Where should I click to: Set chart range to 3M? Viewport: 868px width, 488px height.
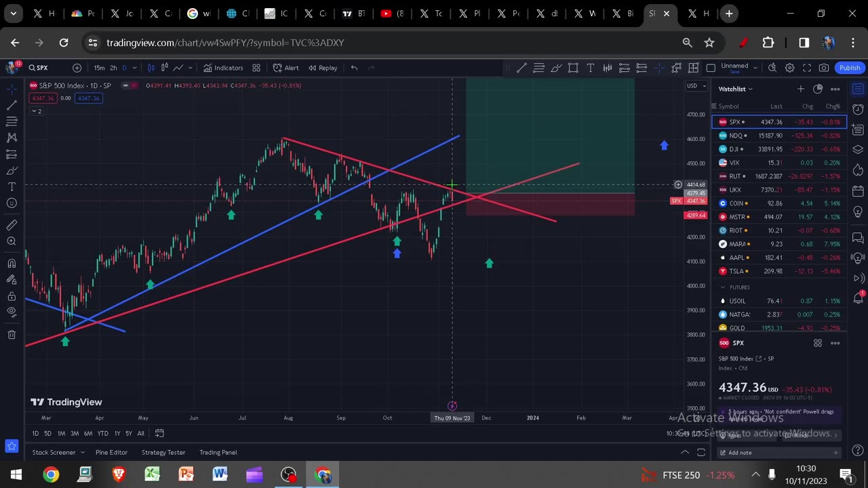tap(75, 433)
